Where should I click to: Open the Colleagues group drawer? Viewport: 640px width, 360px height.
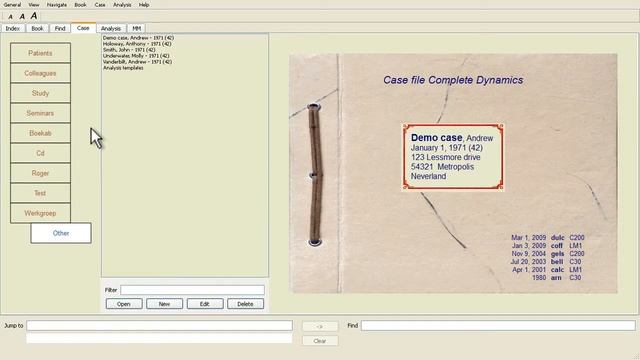pos(40,73)
